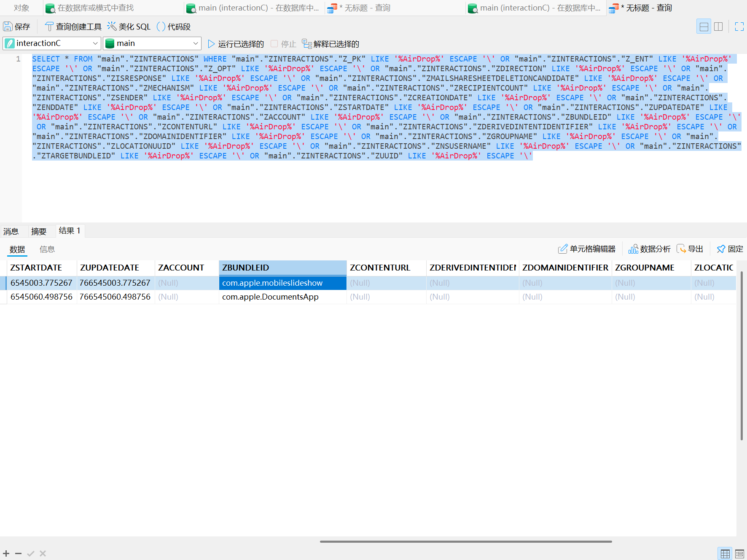Select cell com.apple.mobileslideshow
747x560 pixels.
tap(283, 283)
